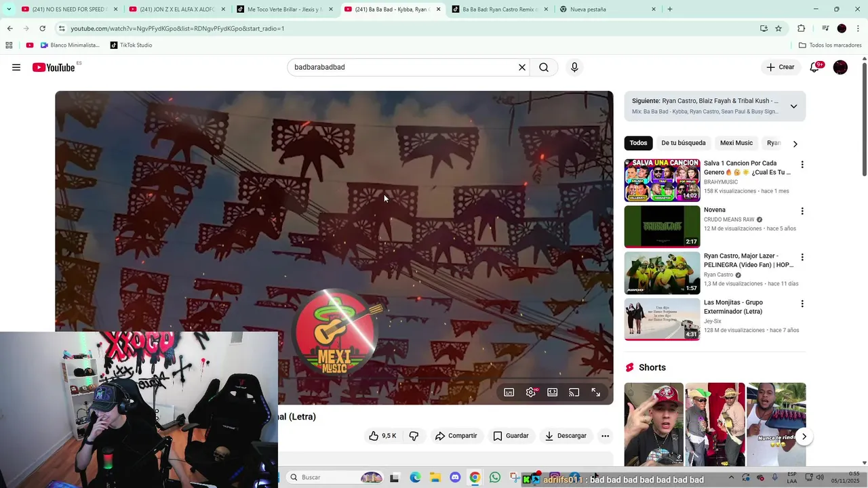Open Todos los marcadores folder
This screenshot has width=868, height=488.
(830, 45)
